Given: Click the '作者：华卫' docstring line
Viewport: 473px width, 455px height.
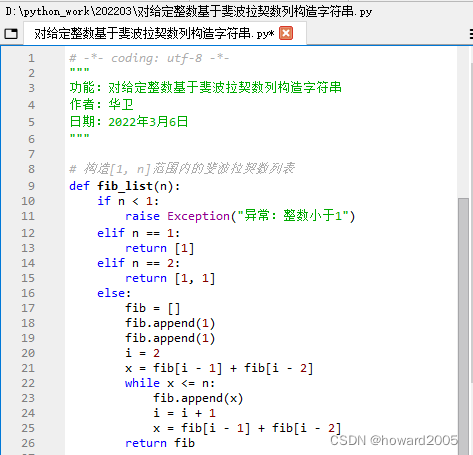Looking at the screenshot, I should (101, 105).
